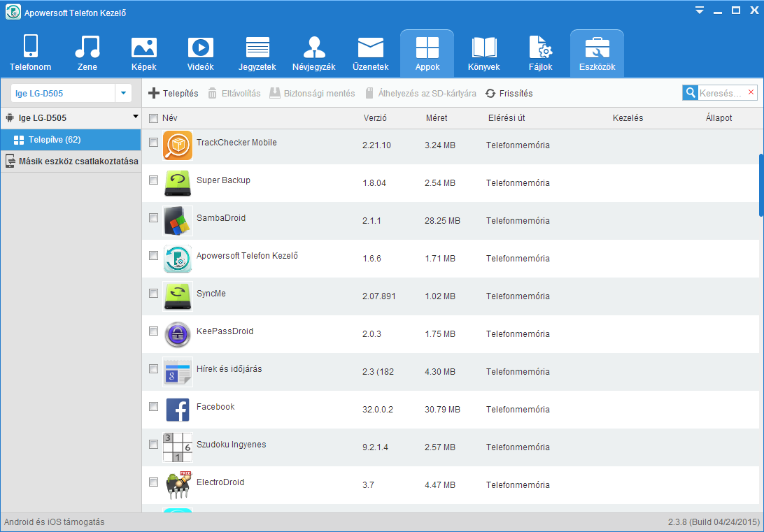The width and height of the screenshot is (764, 532).
Task: Open the Névjegyzék contacts tab
Action: (313, 53)
